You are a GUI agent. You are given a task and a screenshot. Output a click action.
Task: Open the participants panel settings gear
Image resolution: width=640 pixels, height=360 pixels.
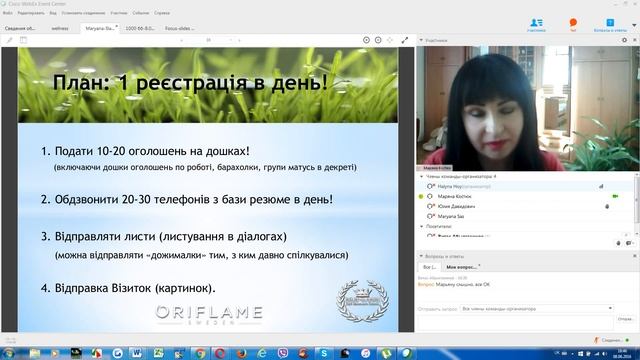point(624,40)
